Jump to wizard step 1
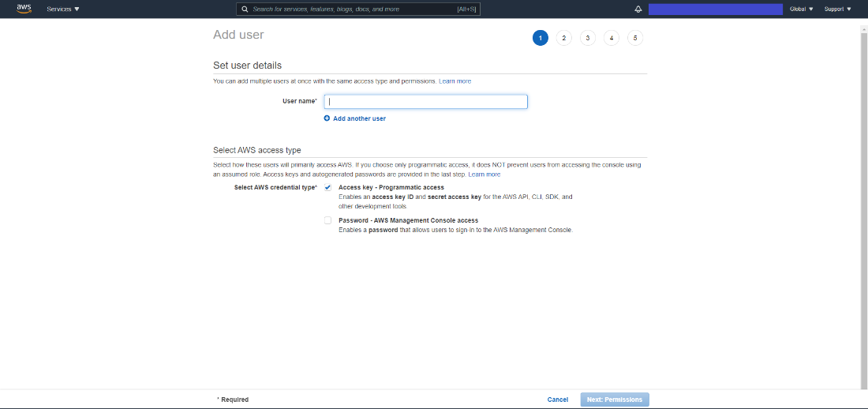Viewport: 868px width, 409px height. [x=541, y=38]
